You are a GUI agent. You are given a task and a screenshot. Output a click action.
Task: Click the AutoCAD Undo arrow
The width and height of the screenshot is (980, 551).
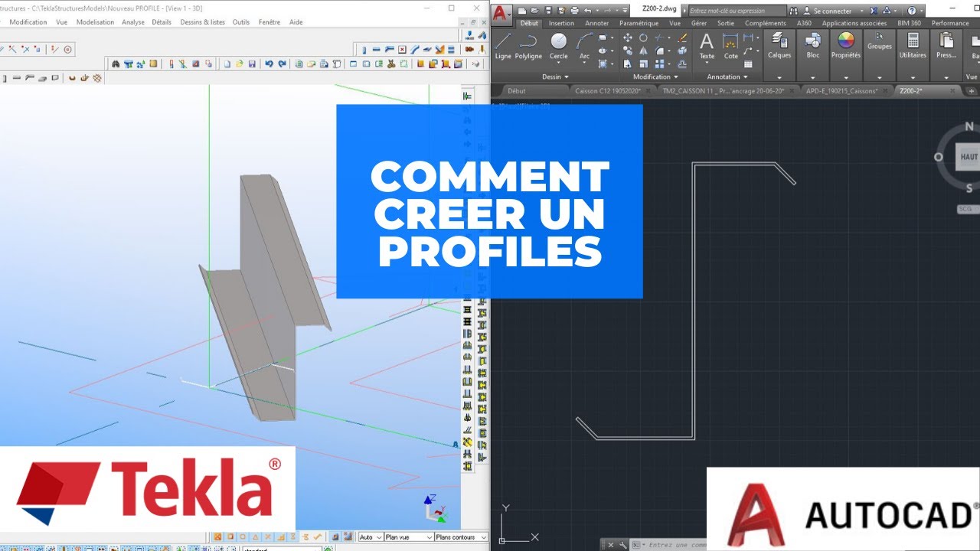pyautogui.click(x=587, y=11)
